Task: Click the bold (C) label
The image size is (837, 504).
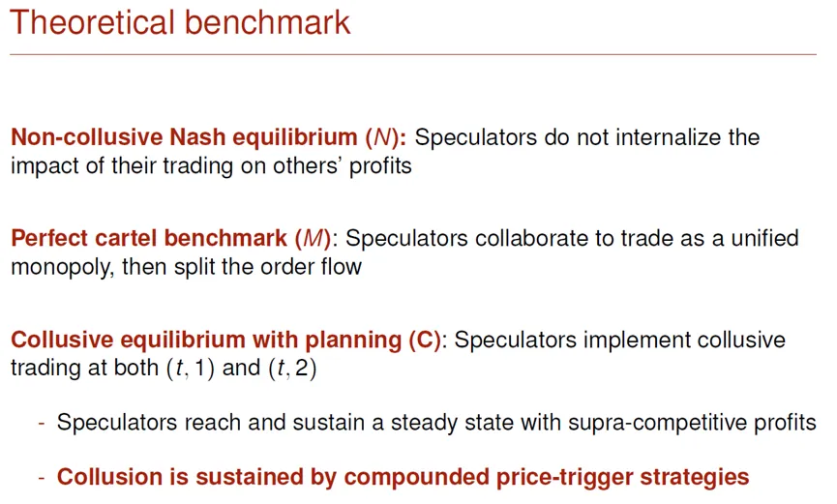Action: pos(425,340)
